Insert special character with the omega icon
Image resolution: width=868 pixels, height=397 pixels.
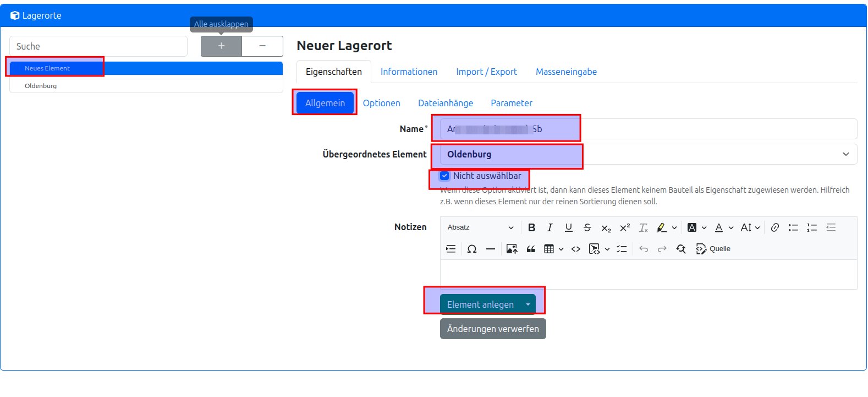pyautogui.click(x=471, y=249)
